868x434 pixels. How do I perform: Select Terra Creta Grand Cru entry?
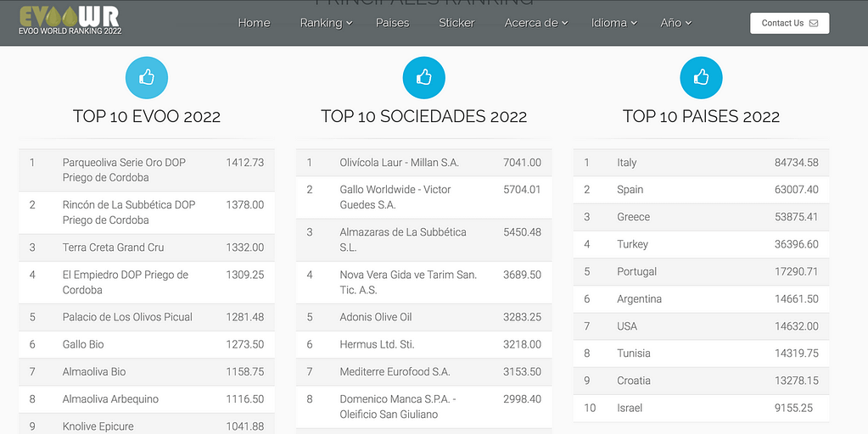pos(113,248)
